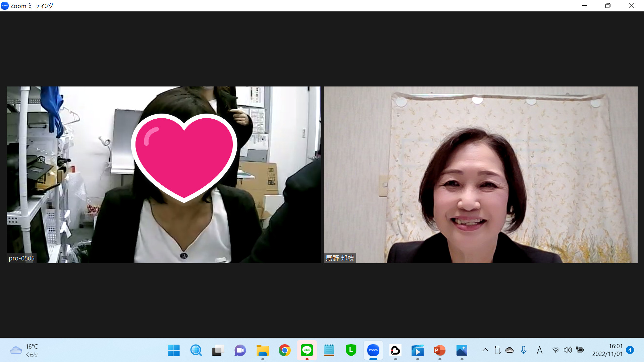Open the Windows Start menu

(x=174, y=351)
